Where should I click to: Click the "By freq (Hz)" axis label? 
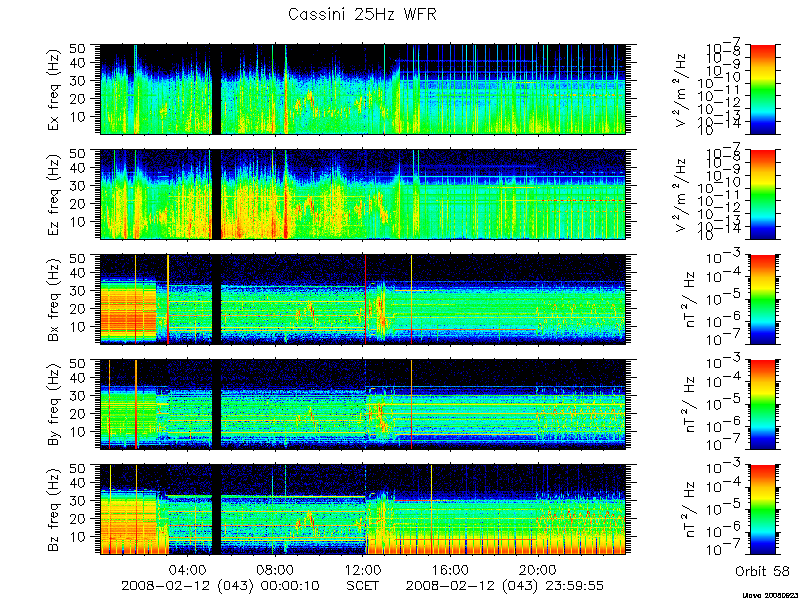(x=55, y=405)
